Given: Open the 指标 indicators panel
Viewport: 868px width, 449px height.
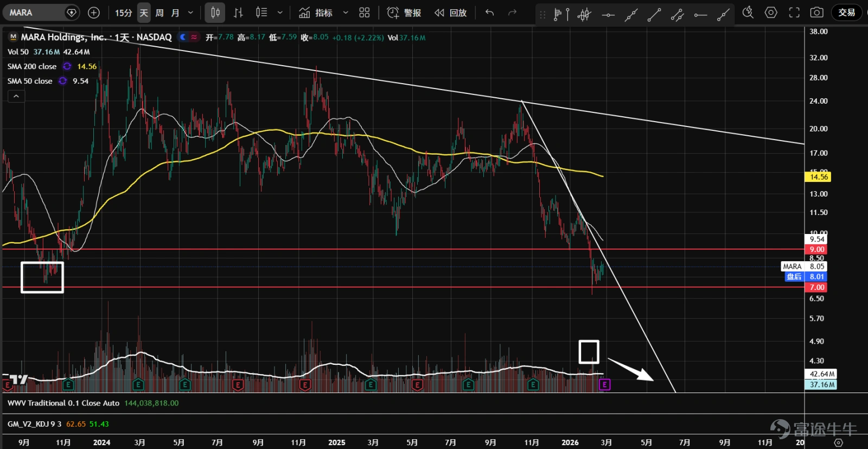Looking at the screenshot, I should [x=316, y=12].
